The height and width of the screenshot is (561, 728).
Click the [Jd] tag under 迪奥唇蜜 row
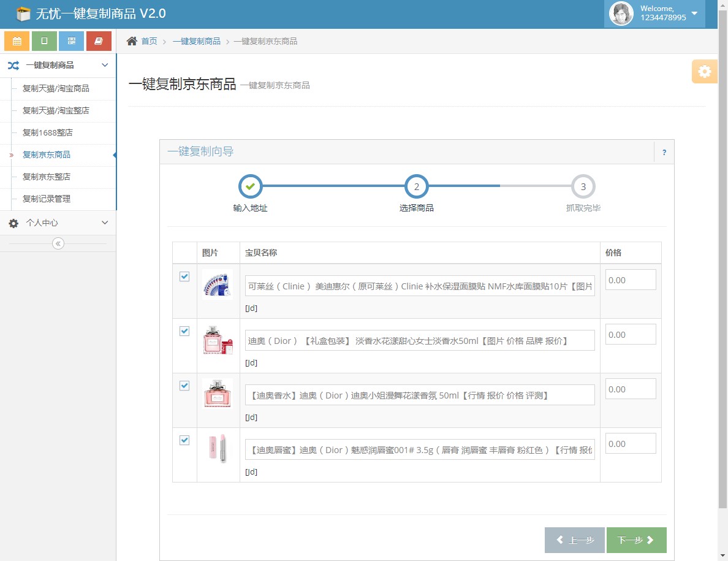[251, 472]
